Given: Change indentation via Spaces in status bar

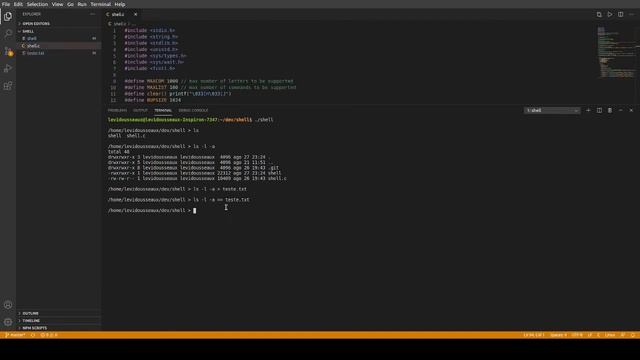Looking at the screenshot, I should [x=558, y=335].
